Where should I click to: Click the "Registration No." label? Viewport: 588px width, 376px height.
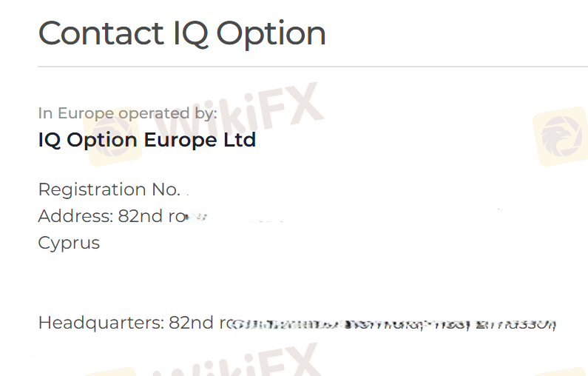(x=109, y=189)
